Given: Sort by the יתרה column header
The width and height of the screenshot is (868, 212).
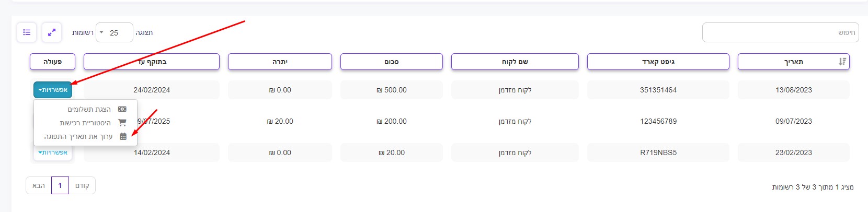Looking at the screenshot, I should point(280,62).
